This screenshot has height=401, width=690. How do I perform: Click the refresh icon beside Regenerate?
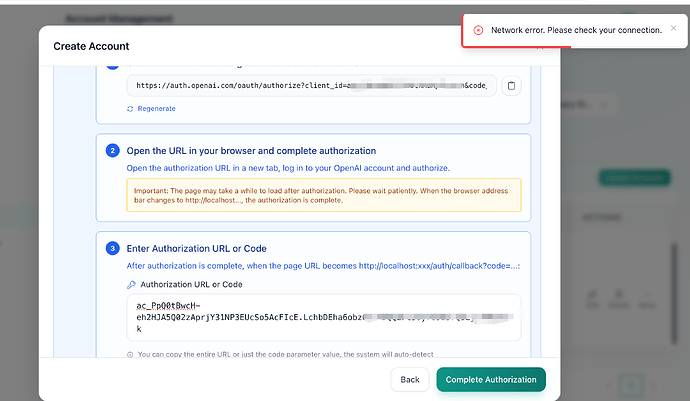coord(130,109)
